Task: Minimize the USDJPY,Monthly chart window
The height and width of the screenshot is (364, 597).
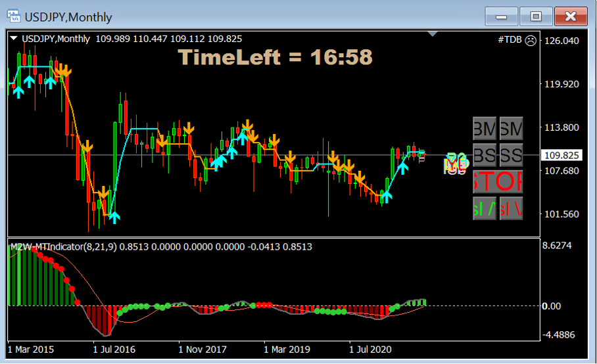Action: tap(501, 16)
